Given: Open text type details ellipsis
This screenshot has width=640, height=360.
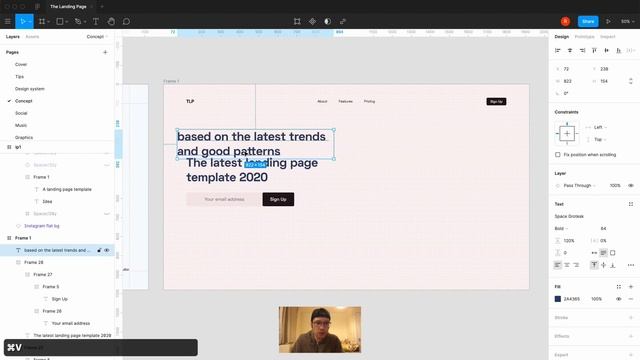Looking at the screenshot, I should [631, 265].
